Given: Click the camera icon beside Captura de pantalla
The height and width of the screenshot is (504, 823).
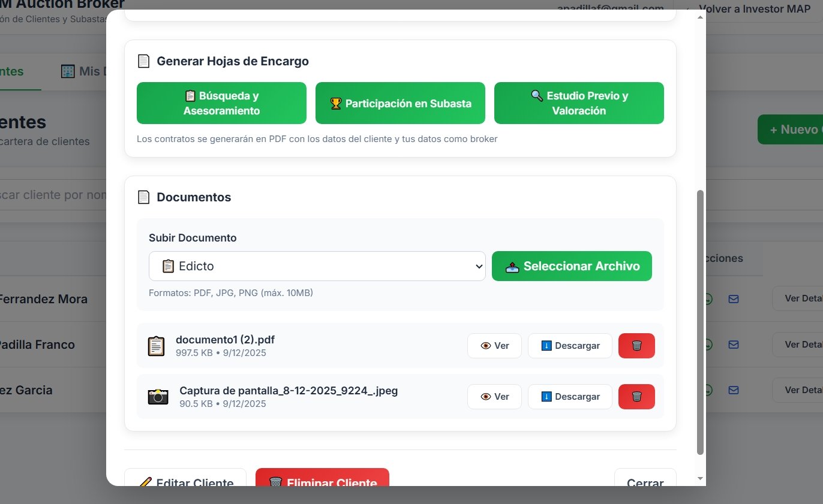Looking at the screenshot, I should tap(158, 397).
